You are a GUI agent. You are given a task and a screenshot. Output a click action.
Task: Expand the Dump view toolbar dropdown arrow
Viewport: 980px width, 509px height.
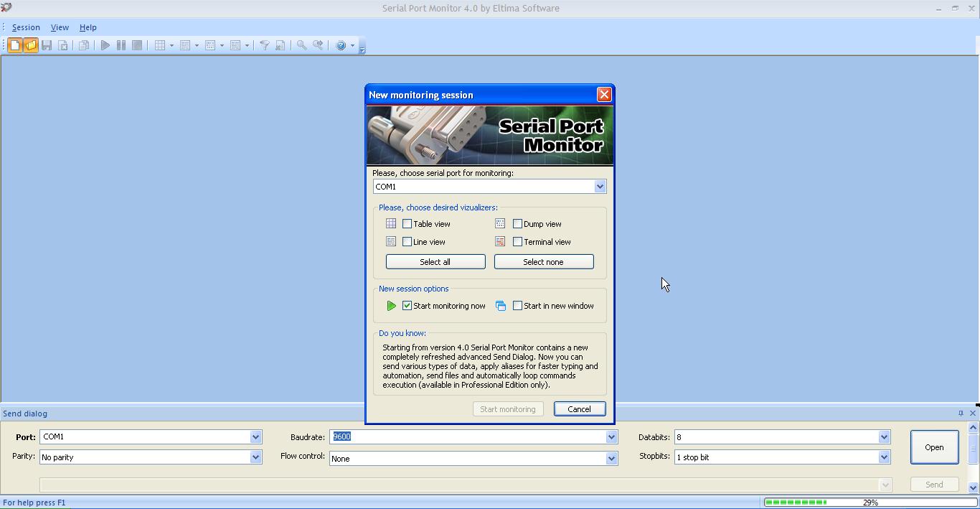point(222,45)
